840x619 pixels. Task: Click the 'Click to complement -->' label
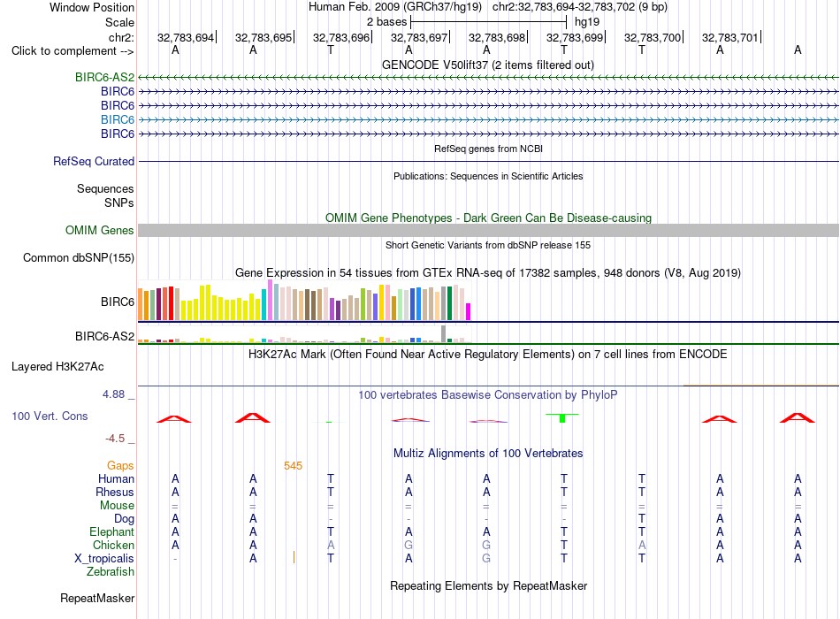point(73,51)
